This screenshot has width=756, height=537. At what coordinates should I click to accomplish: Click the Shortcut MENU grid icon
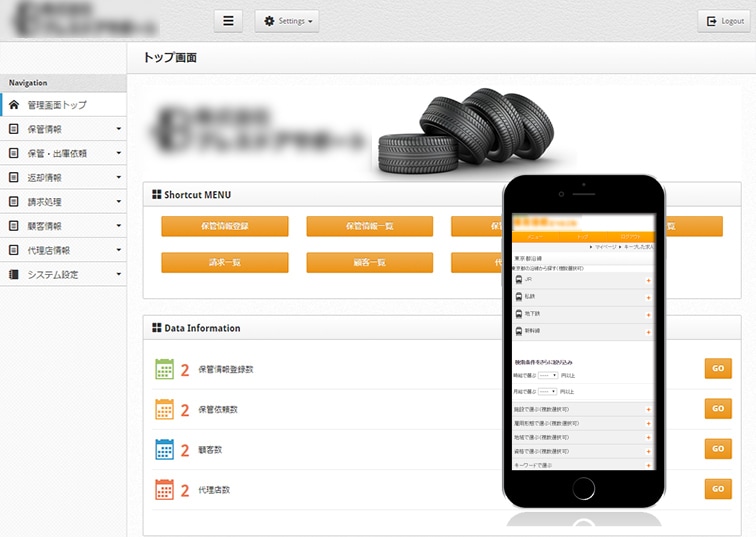tap(157, 194)
